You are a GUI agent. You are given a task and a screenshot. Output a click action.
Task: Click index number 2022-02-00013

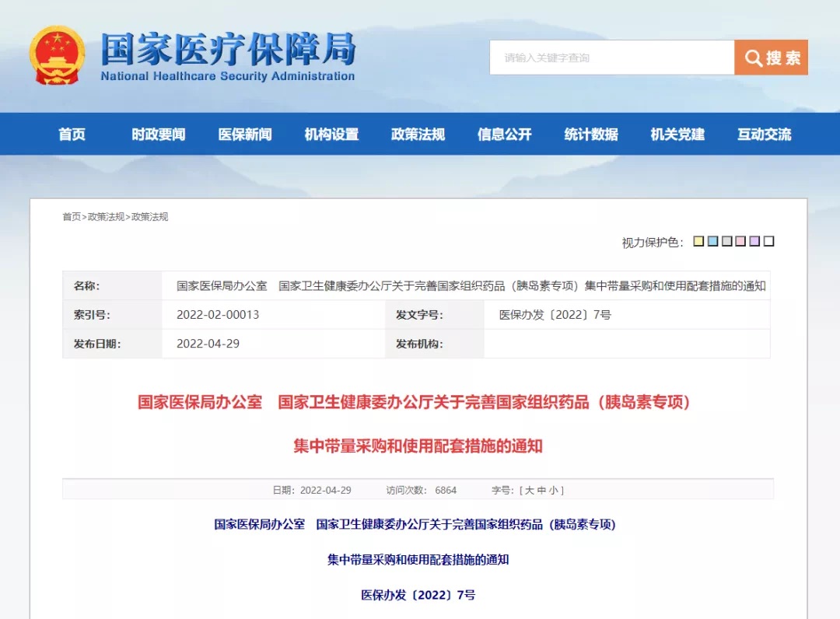218,315
